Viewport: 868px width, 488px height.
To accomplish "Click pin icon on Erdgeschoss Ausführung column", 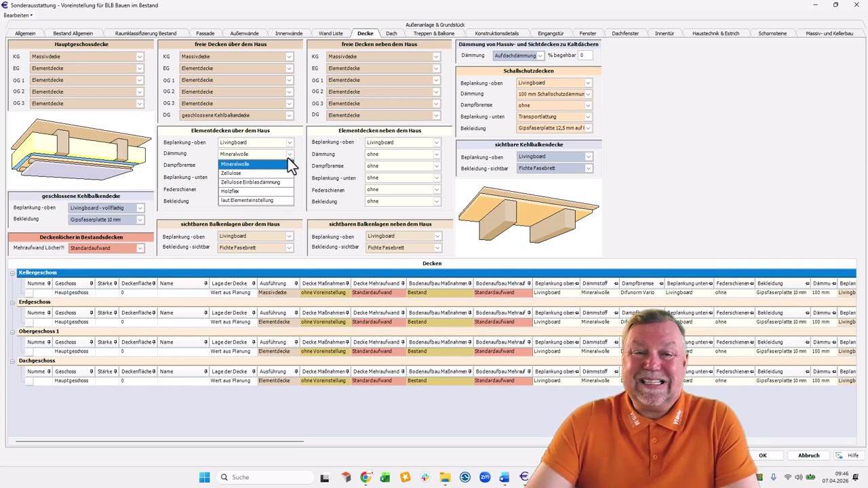I will (x=296, y=313).
